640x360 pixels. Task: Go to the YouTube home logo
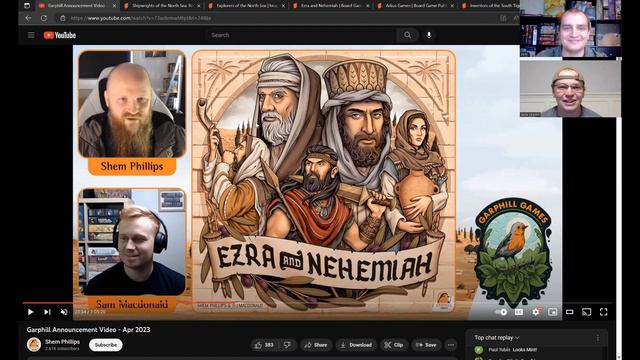[60, 36]
